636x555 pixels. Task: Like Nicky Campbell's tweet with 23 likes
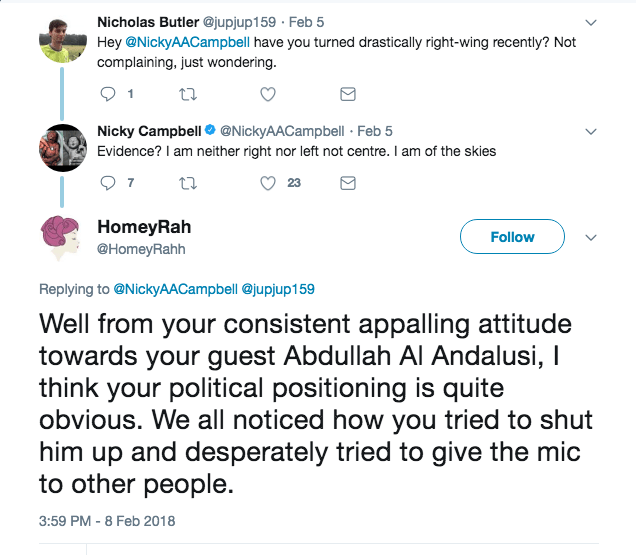[268, 183]
